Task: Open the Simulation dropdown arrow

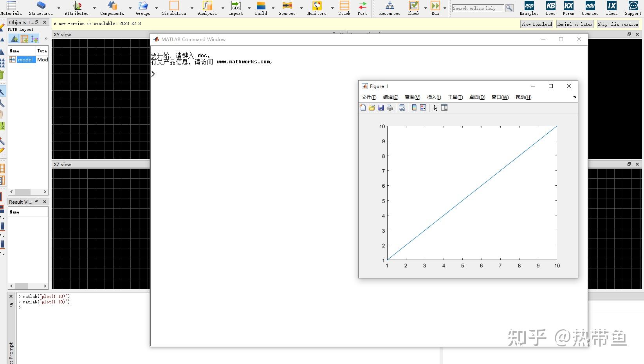Action: (192, 8)
